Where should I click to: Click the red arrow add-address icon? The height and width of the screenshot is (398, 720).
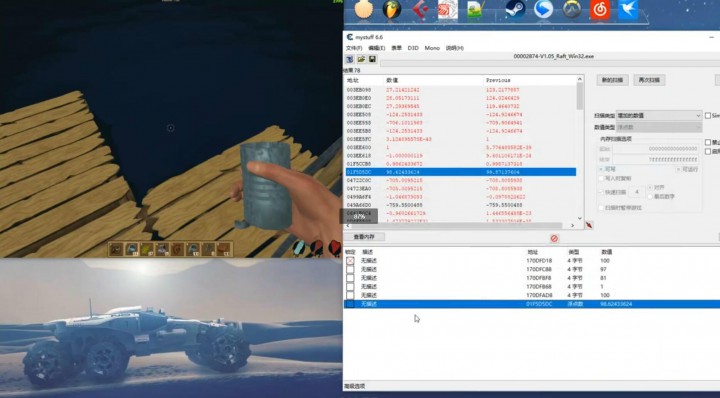[x=589, y=225]
